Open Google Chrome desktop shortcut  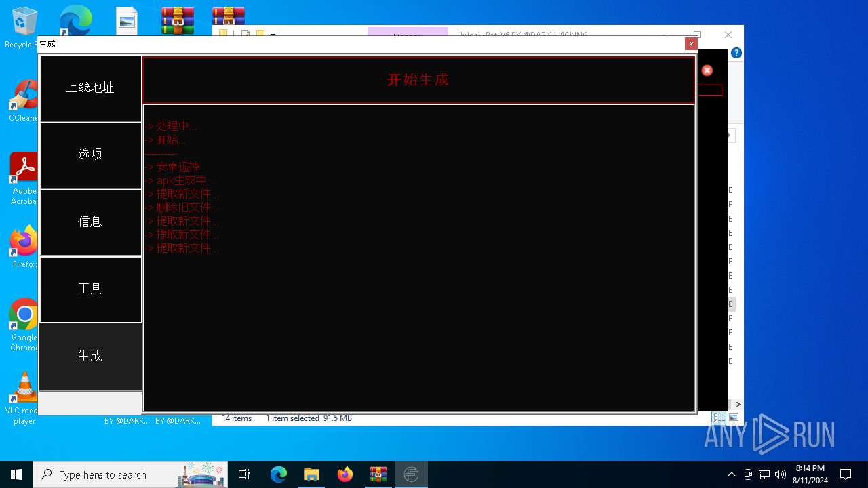[x=24, y=324]
